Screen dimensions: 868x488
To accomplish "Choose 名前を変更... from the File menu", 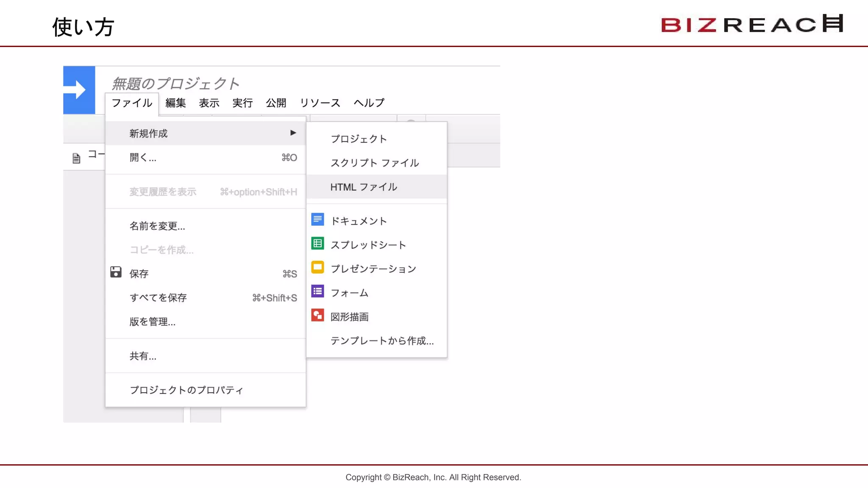I will point(157,226).
